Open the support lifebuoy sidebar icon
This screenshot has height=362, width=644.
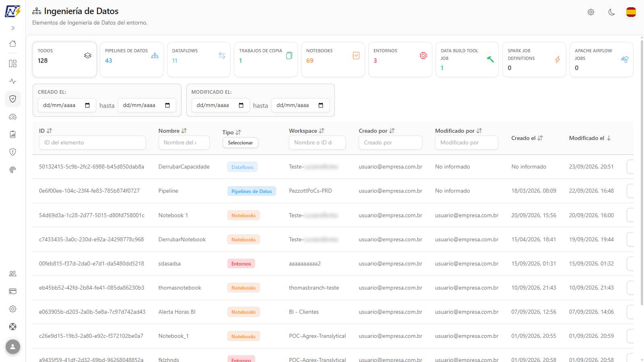[x=13, y=327]
